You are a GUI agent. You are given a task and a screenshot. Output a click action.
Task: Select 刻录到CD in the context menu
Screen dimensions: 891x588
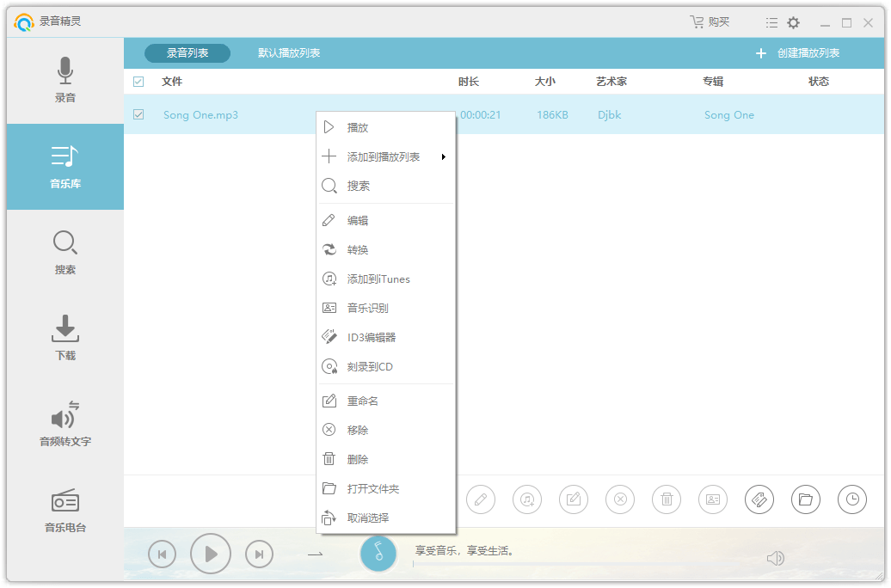[370, 367]
